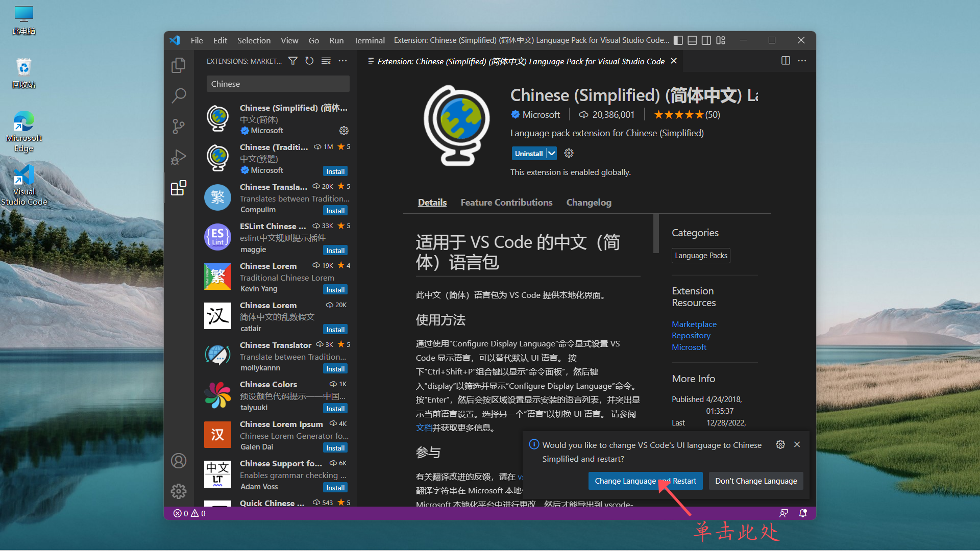Switch to the Feature Contributions tab
The image size is (980, 551).
pos(506,203)
